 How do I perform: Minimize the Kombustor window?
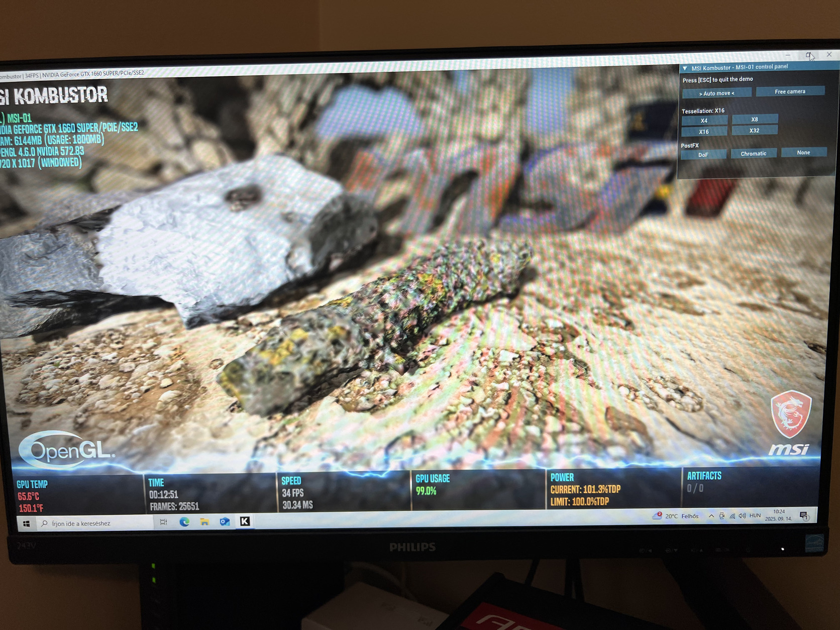coord(788,55)
